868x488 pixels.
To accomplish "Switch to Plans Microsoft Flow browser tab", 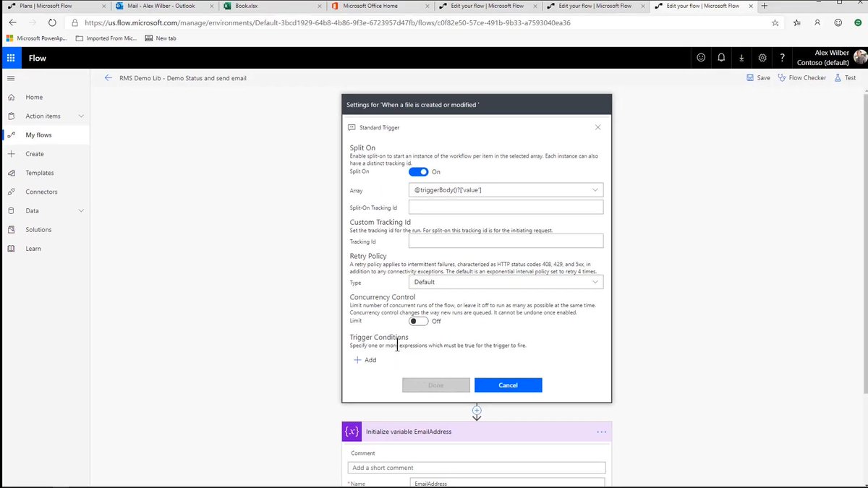I will (55, 6).
